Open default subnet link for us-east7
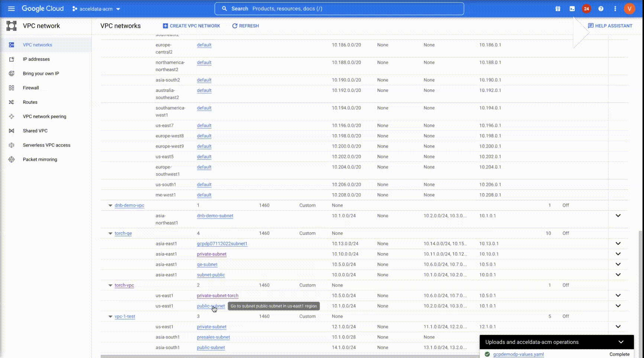This screenshot has width=644, height=358. 204,126
